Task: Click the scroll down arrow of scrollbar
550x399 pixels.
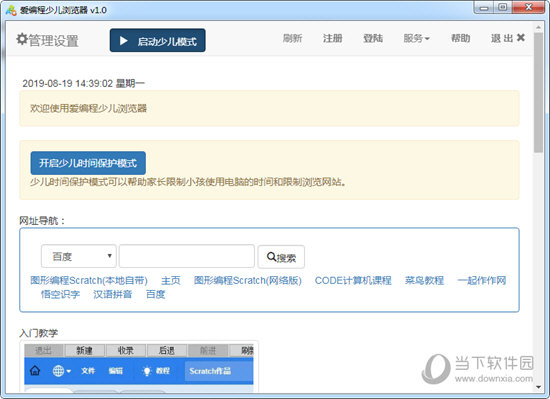Action: (x=538, y=387)
